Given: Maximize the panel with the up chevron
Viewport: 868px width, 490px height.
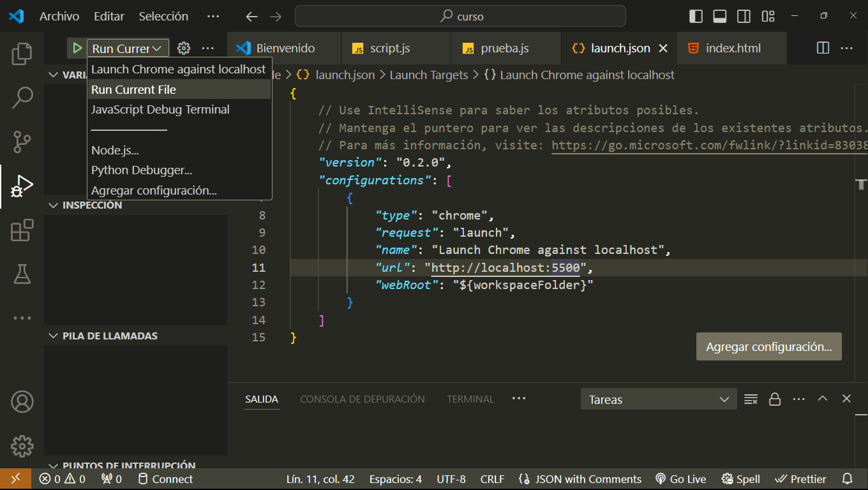Looking at the screenshot, I should tap(823, 399).
